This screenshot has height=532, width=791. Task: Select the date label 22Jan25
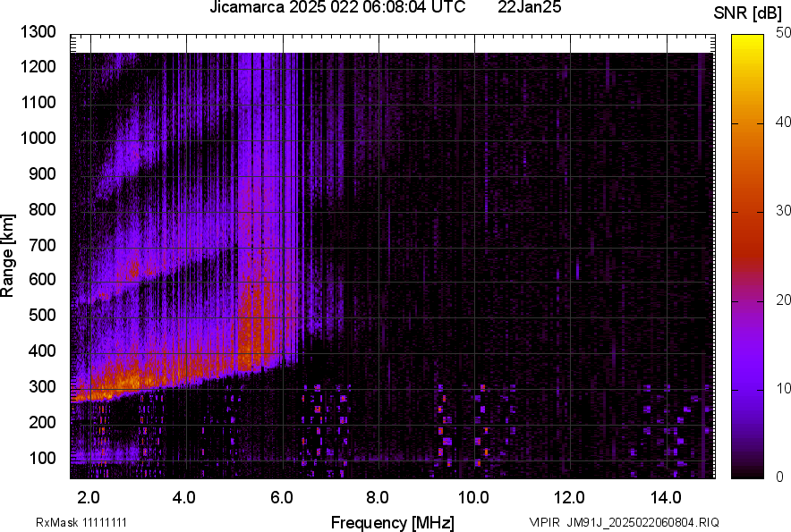(x=530, y=9)
